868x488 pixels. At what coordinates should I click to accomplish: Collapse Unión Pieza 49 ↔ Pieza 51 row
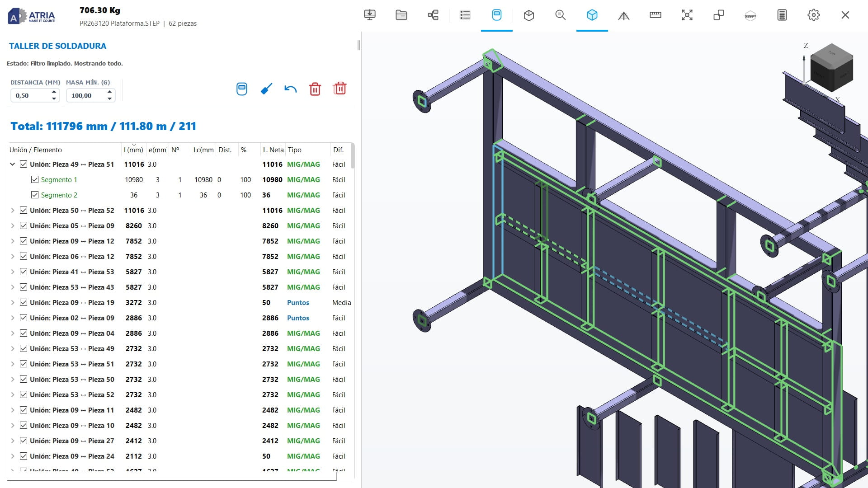[13, 164]
